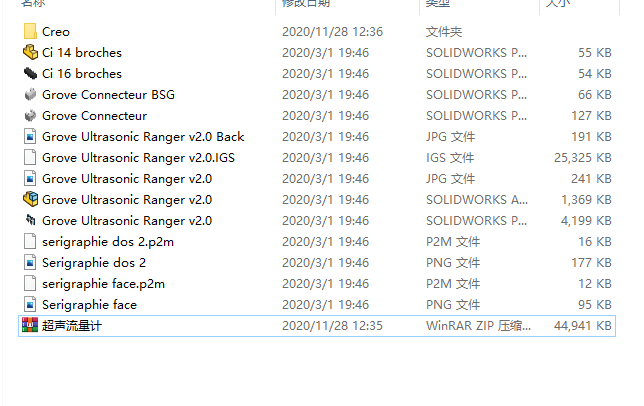This screenshot has height=406, width=644.
Task: Select the archive name 超声流量计
Action: pos(72,326)
